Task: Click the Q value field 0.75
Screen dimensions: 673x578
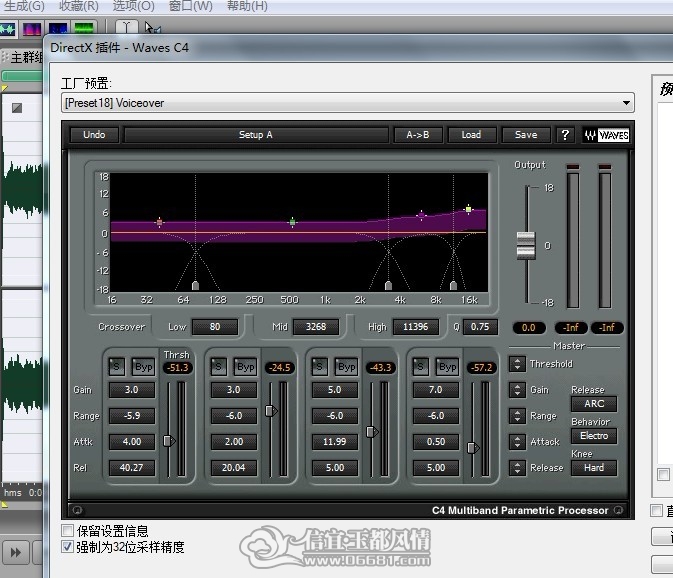Action: [480, 327]
